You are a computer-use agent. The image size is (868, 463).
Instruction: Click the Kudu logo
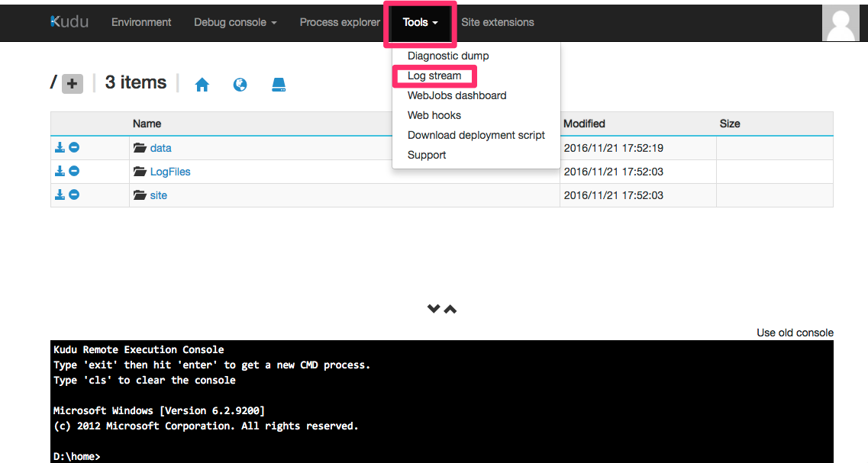[69, 22]
